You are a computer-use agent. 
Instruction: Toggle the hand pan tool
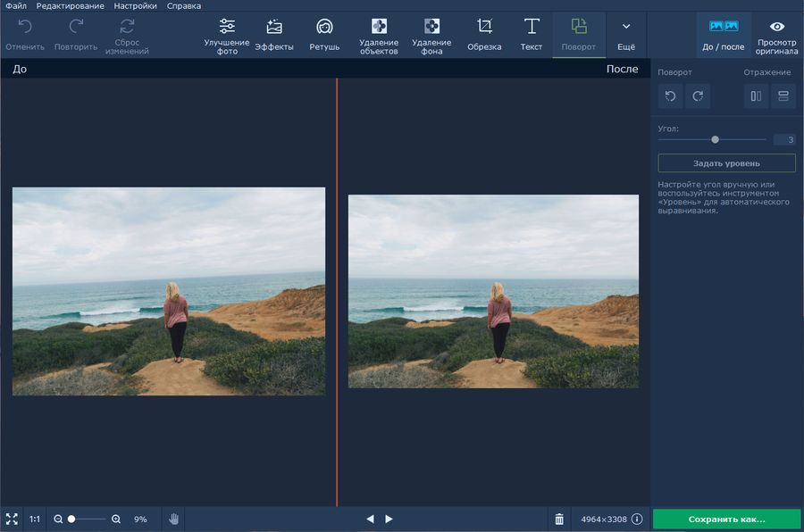pyautogui.click(x=174, y=519)
